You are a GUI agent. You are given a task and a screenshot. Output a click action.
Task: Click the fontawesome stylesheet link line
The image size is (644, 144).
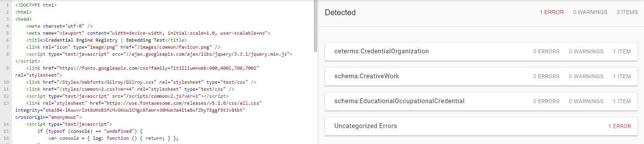click(x=144, y=103)
